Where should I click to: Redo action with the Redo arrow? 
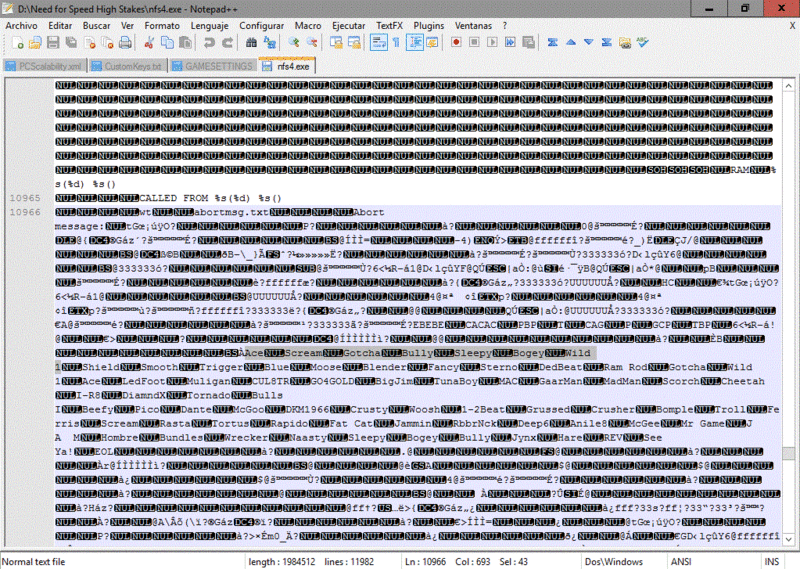[x=227, y=43]
